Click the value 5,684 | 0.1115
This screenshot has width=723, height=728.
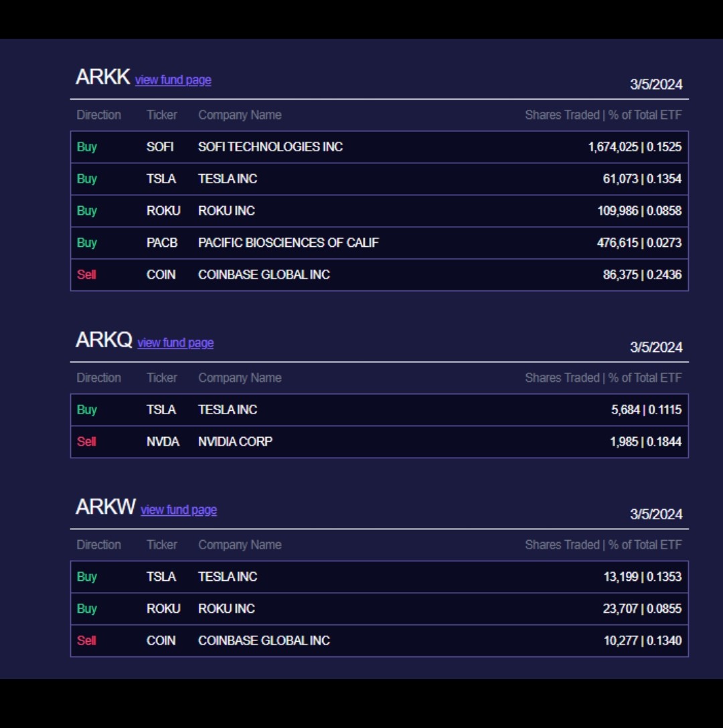(x=646, y=409)
